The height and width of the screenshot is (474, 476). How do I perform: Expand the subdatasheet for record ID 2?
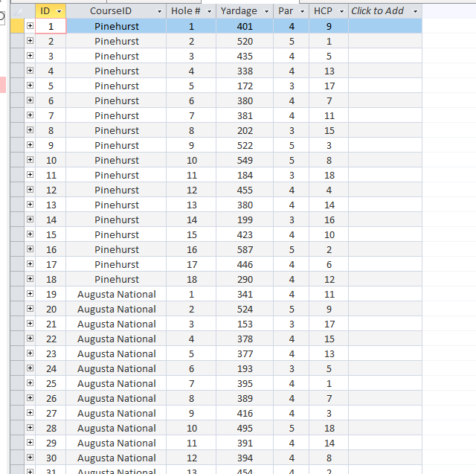pyautogui.click(x=30, y=41)
